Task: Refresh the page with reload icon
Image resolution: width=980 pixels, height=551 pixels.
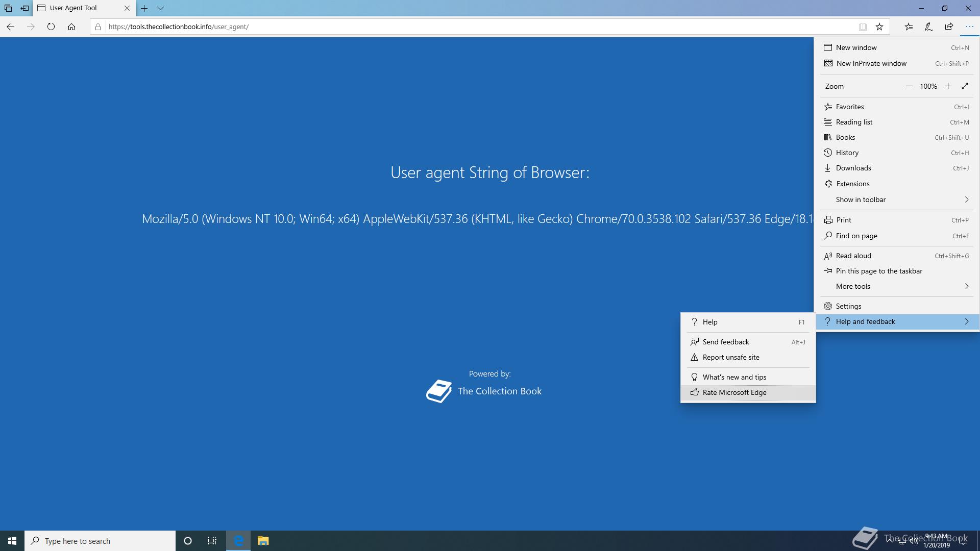Action: 51,27
